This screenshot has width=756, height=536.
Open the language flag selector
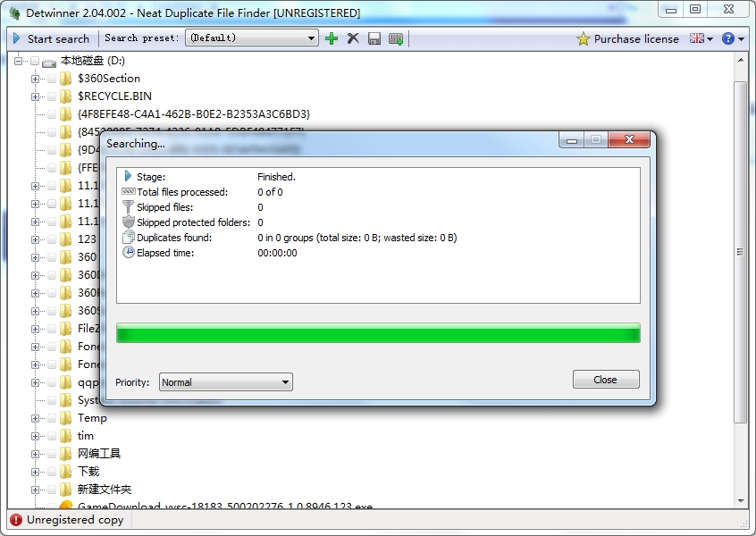[x=701, y=38]
